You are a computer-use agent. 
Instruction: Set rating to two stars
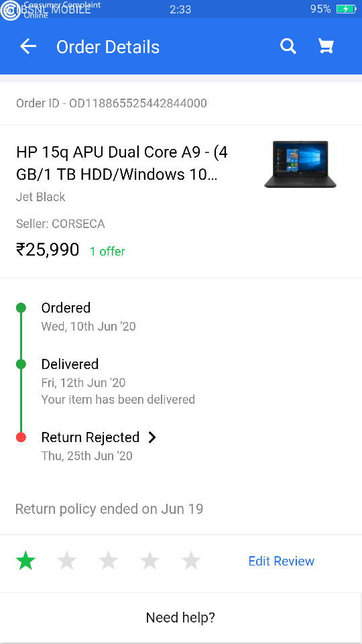[67, 561]
